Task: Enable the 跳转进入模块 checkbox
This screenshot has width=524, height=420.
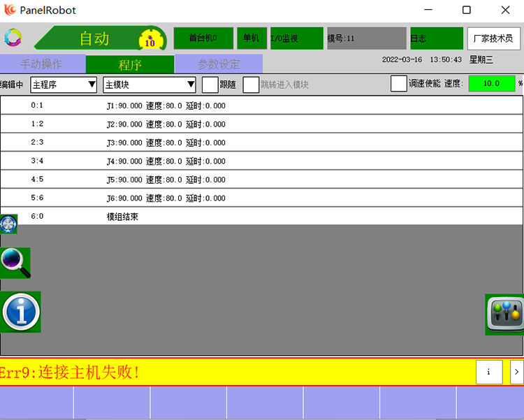Action: [x=251, y=85]
